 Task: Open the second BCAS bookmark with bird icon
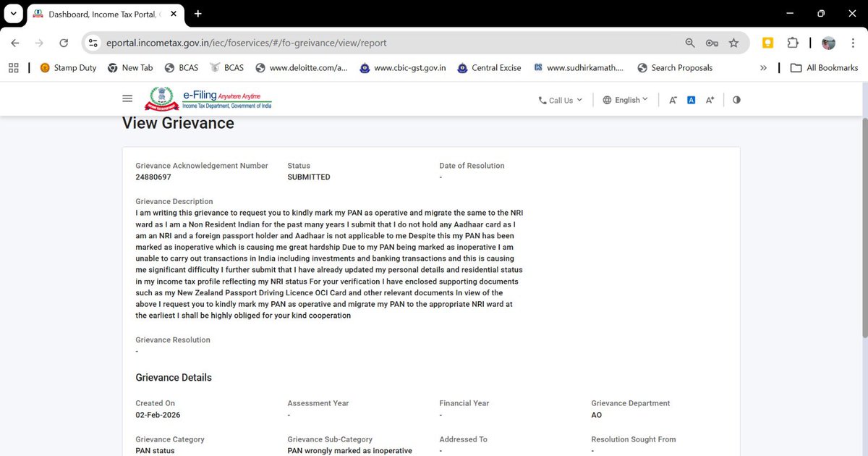[x=226, y=67]
